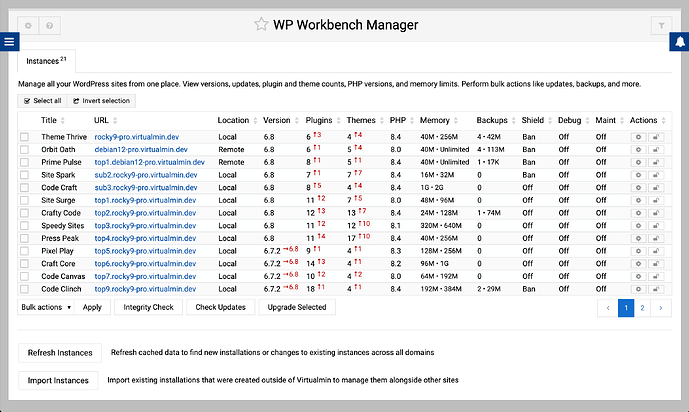
Task: Open rocky9-pro.virtualmin.dev link
Action: point(137,137)
